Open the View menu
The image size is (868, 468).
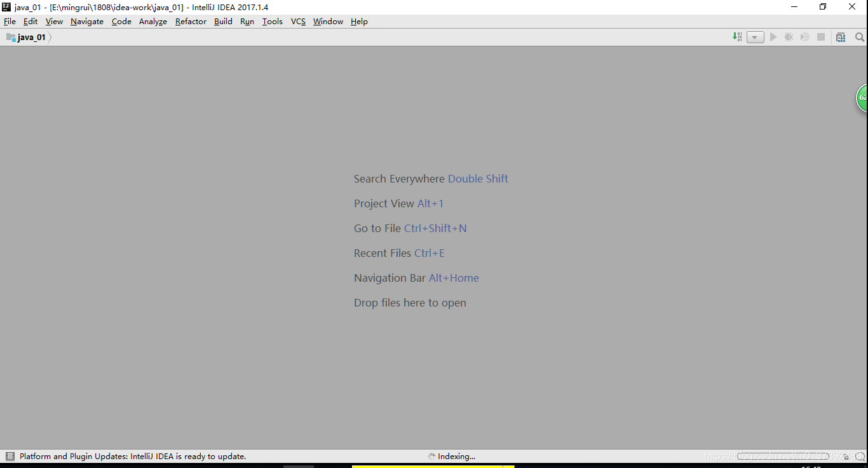click(54, 21)
